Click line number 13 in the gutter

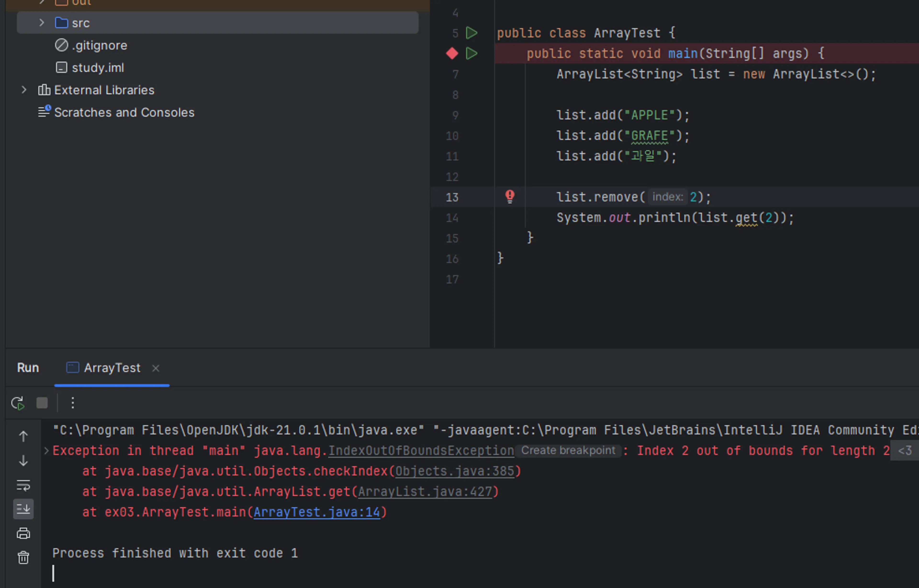tap(452, 197)
